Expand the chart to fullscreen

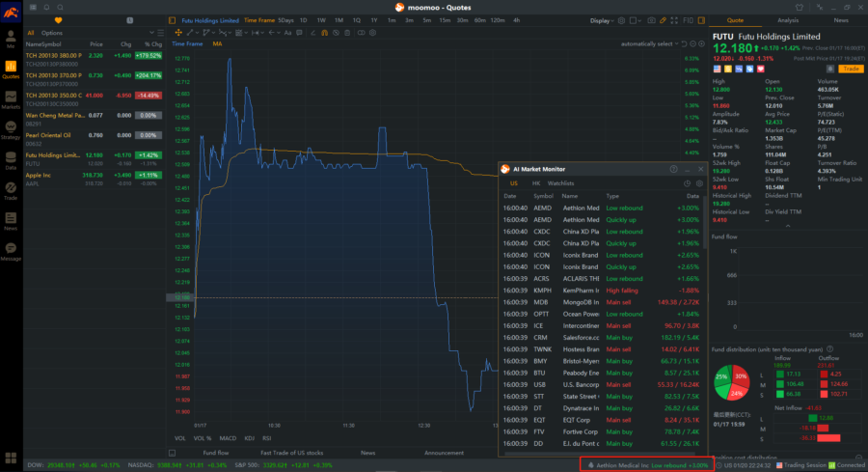click(674, 20)
